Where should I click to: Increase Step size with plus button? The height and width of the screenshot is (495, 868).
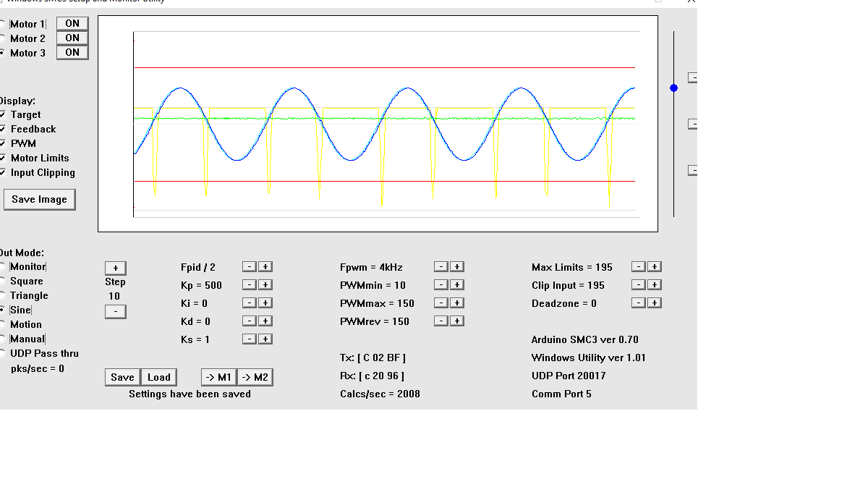pyautogui.click(x=115, y=268)
